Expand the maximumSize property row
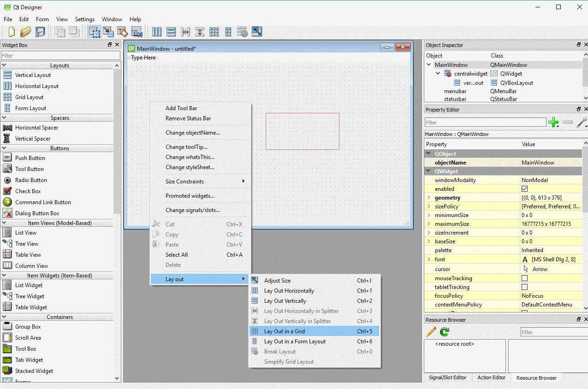Screen dimensions: 588x389 coord(429,224)
